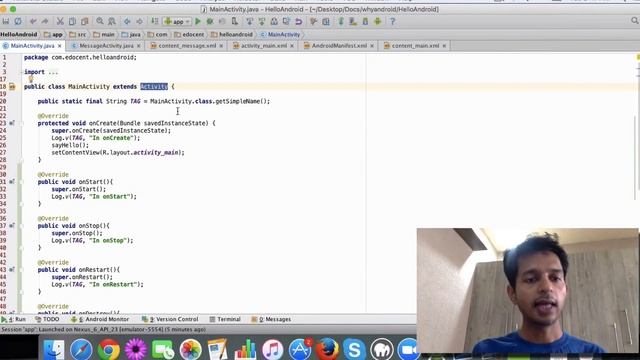Close the MessageActivity.java tab
The width and height of the screenshot is (640, 360).
(139, 46)
